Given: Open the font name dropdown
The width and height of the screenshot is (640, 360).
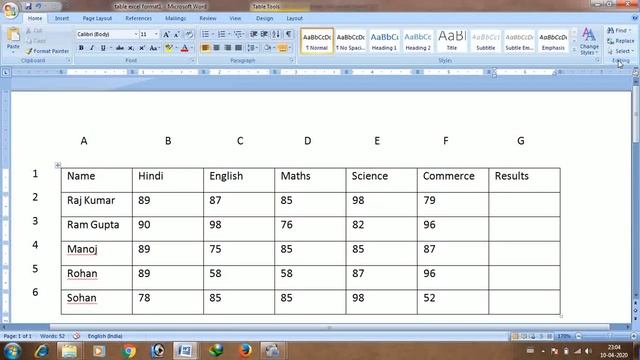Looking at the screenshot, I should tap(136, 35).
